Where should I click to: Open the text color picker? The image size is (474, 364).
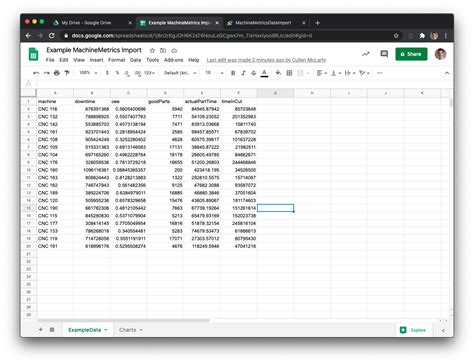pos(264,73)
